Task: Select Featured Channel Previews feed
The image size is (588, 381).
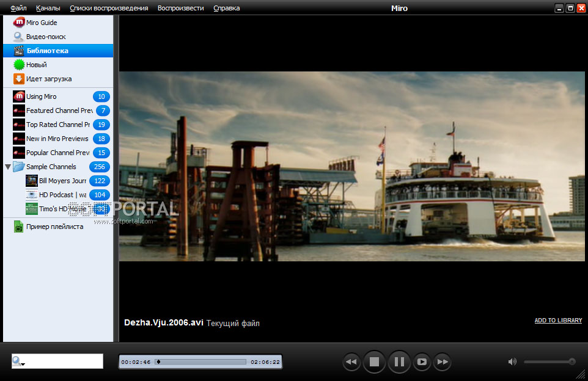Action: pyautogui.click(x=58, y=111)
